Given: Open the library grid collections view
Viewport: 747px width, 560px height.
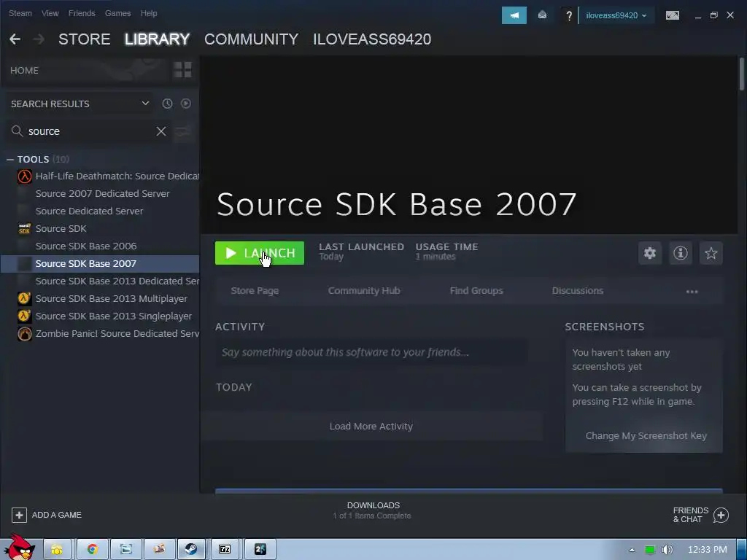Looking at the screenshot, I should pyautogui.click(x=183, y=70).
